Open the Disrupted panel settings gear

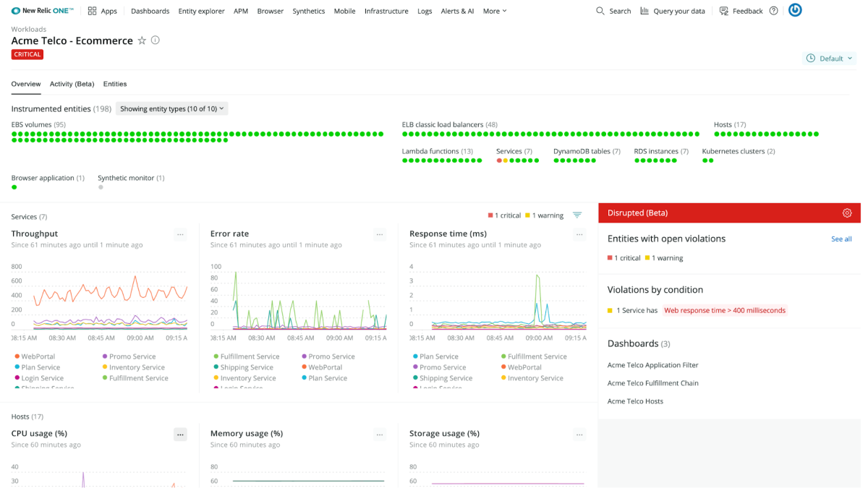847,213
